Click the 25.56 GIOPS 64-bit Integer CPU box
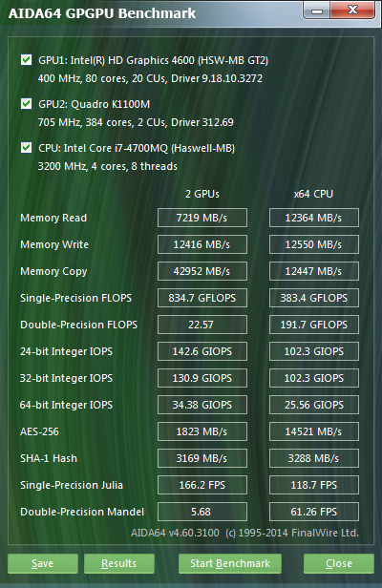 (x=313, y=405)
